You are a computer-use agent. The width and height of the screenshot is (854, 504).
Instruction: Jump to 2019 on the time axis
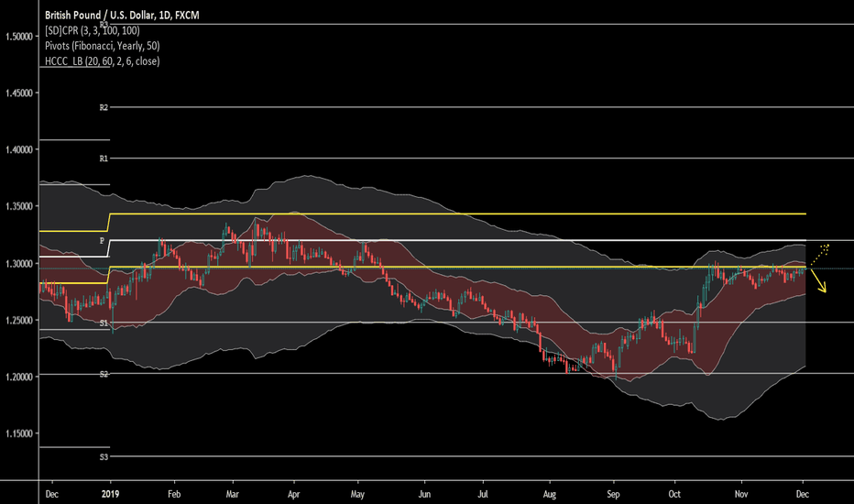109,492
